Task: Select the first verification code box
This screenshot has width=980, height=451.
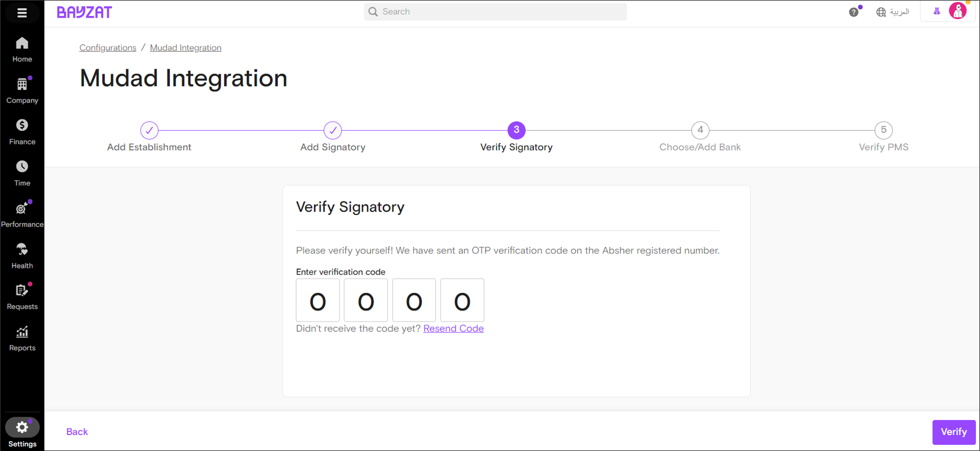Action: 318,300
